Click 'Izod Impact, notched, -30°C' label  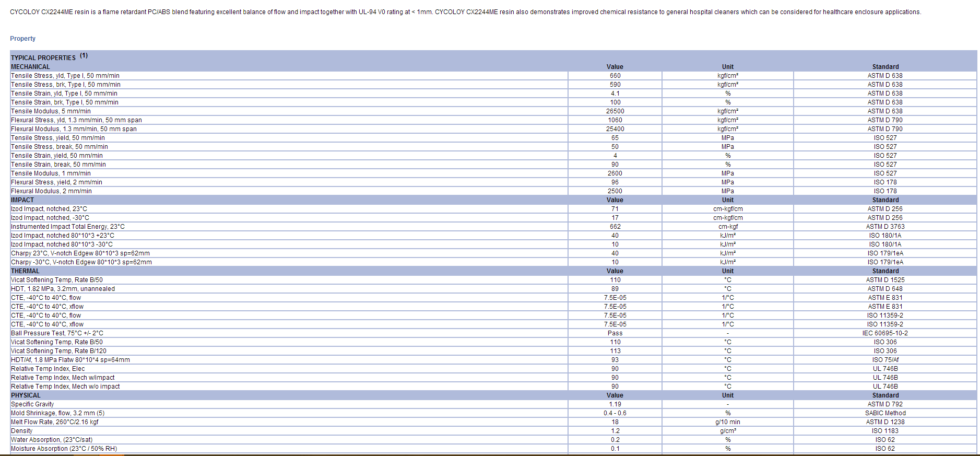(x=50, y=218)
